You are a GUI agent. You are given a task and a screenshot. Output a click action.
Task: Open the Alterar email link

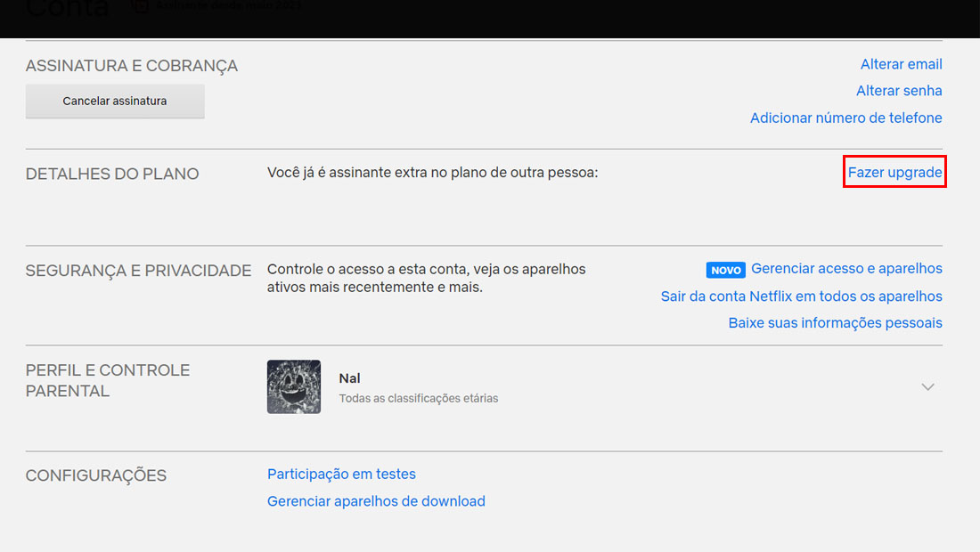[x=901, y=64]
